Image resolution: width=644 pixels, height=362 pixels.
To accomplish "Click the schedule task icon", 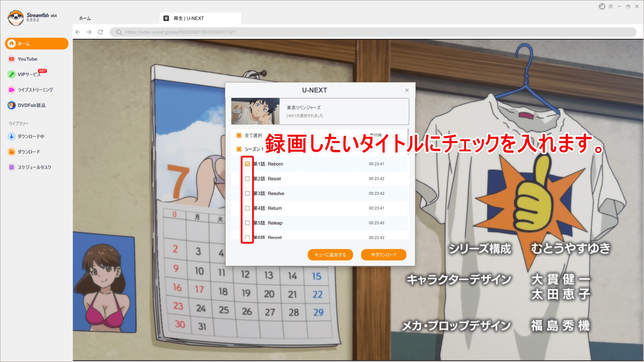I will click(11, 167).
